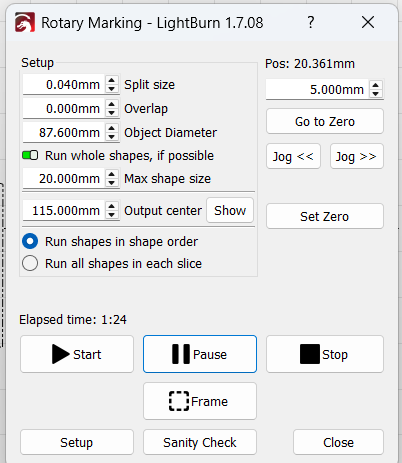Click Go to Zero button
The width and height of the screenshot is (402, 463).
[325, 121]
